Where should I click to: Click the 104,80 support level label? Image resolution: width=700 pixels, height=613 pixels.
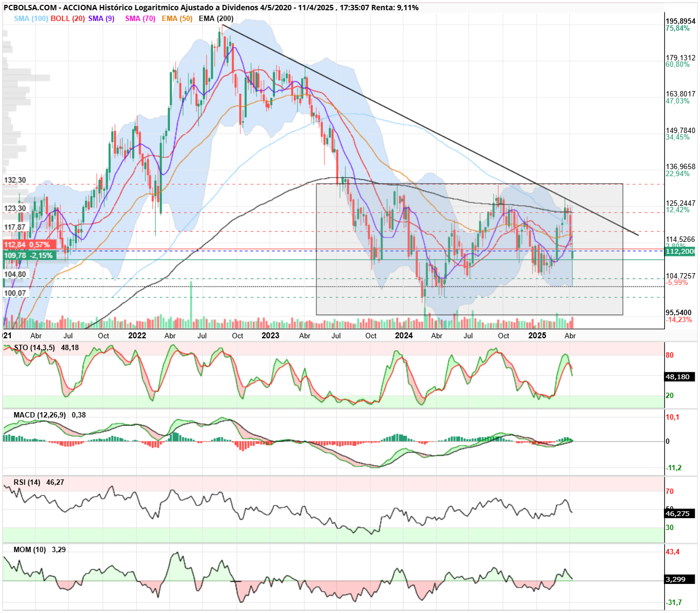pos(15,274)
